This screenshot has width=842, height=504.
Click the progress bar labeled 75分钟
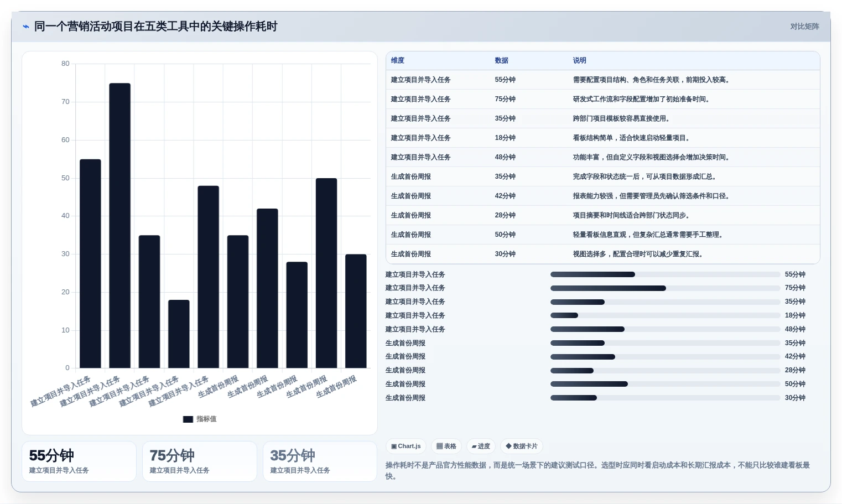click(x=665, y=288)
